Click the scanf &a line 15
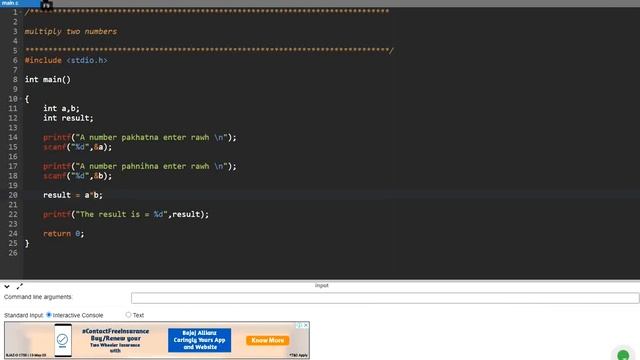 coord(77,147)
